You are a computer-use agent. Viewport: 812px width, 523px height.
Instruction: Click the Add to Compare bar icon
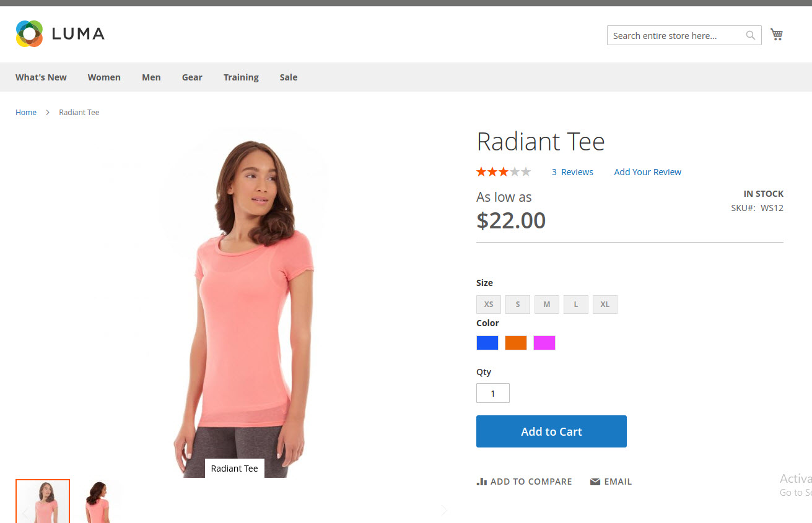pos(482,481)
